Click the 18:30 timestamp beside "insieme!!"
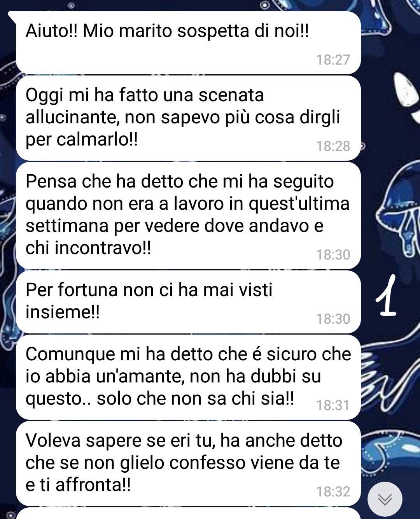420x519 pixels. (x=333, y=319)
